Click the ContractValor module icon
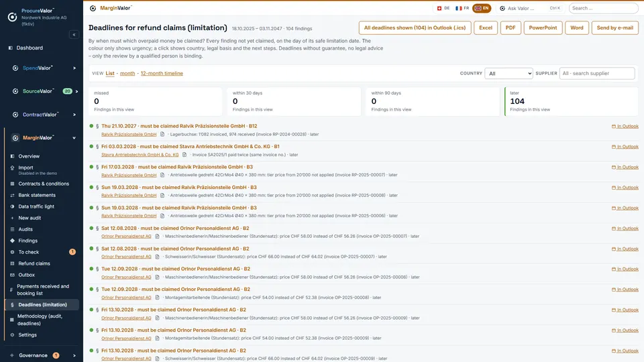The image size is (644, 362). pos(15,115)
